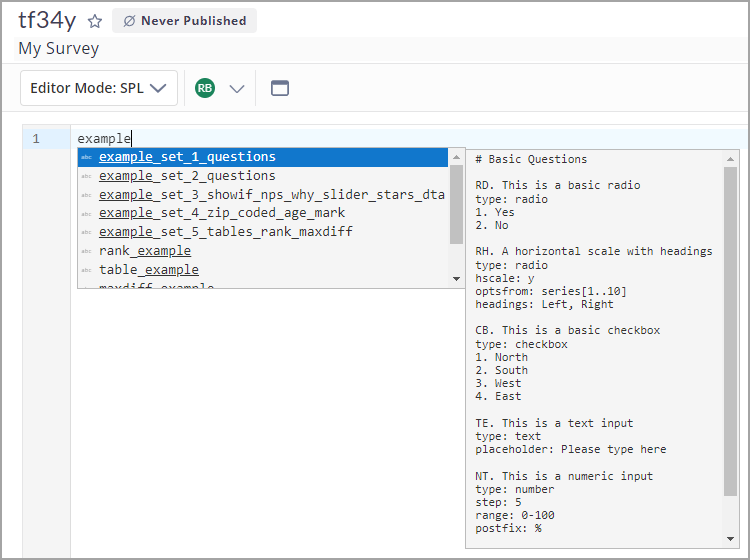Click 'headings: Left, Right' line
The height and width of the screenshot is (560, 750).
pos(544,305)
